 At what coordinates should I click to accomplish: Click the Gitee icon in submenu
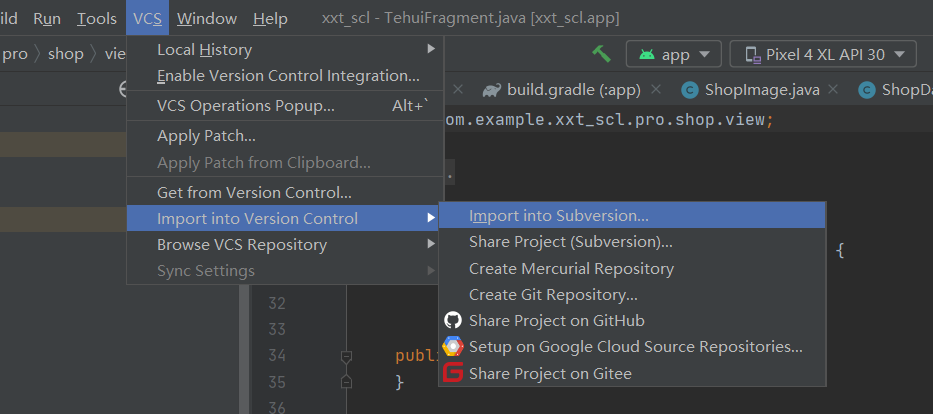[x=453, y=373]
